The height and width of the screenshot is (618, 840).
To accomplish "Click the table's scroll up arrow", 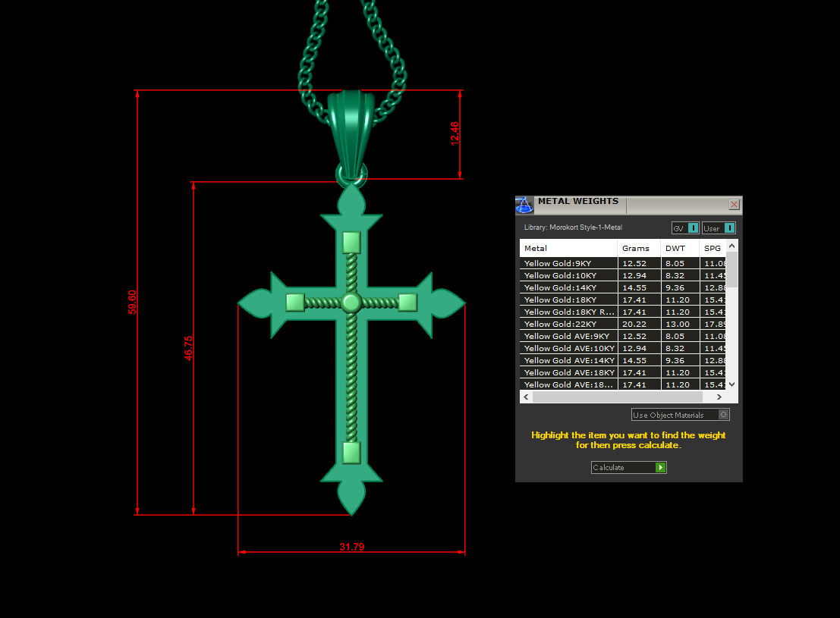I will (731, 245).
